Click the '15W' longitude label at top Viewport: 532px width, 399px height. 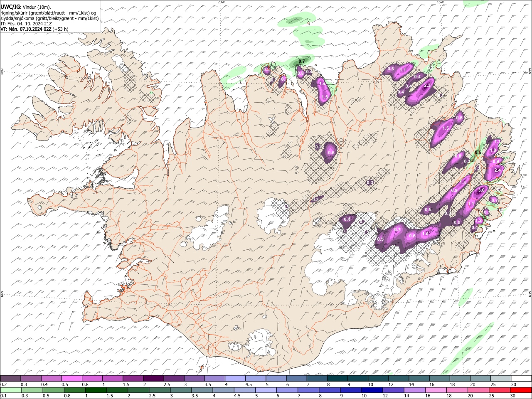pos(440,2)
